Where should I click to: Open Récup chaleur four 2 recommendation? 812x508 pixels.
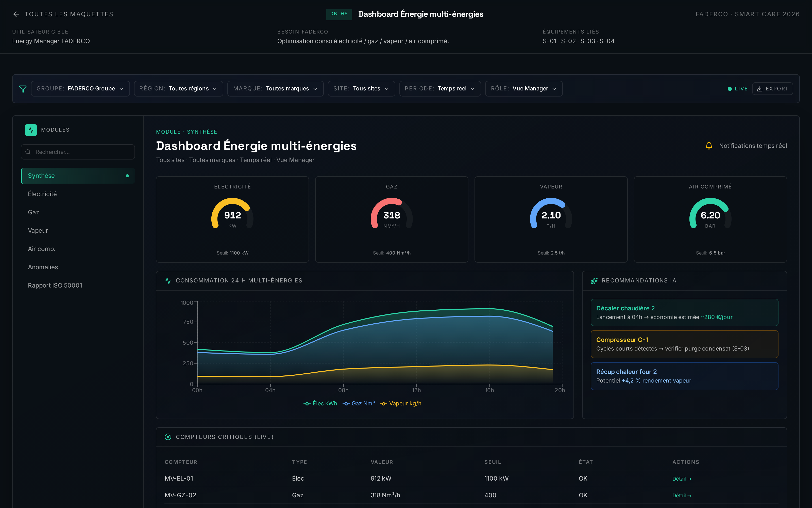click(685, 376)
